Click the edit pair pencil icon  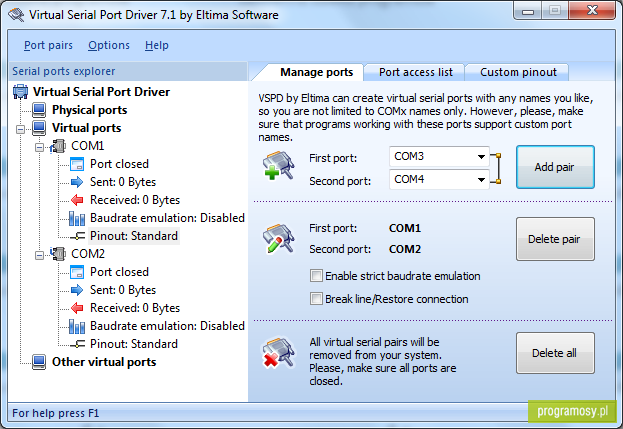tap(279, 238)
